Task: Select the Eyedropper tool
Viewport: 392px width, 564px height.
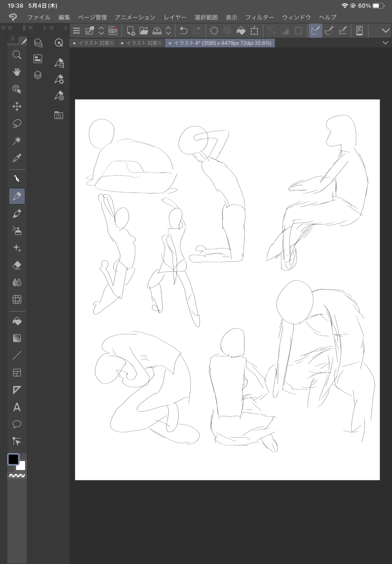Action: pyautogui.click(x=17, y=158)
